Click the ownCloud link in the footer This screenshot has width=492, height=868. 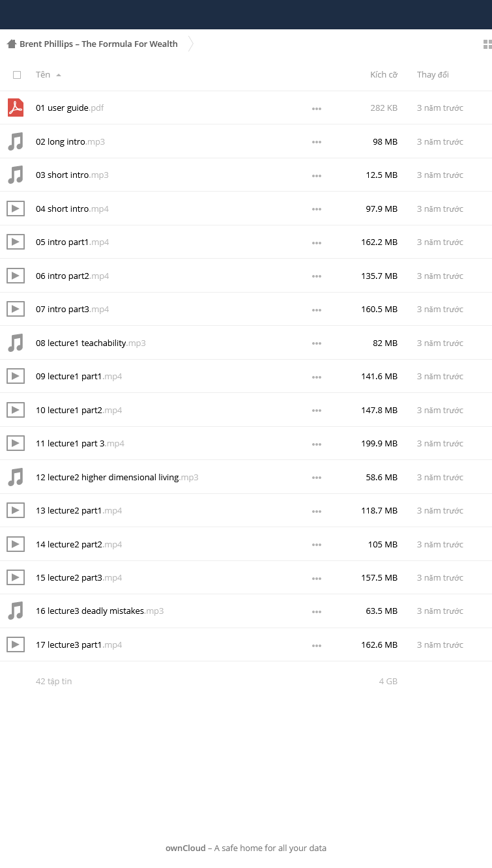pos(185,848)
